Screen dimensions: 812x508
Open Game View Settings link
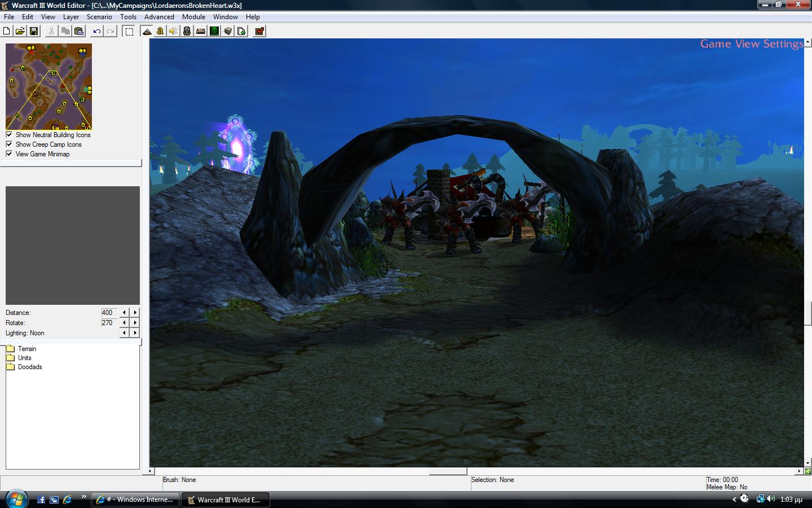(x=752, y=44)
